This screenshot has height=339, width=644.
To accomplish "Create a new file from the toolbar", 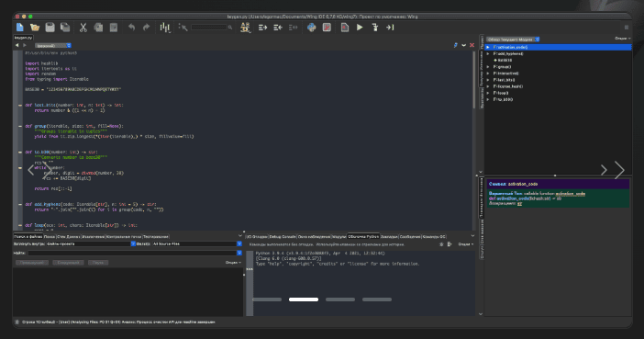I will (x=19, y=28).
